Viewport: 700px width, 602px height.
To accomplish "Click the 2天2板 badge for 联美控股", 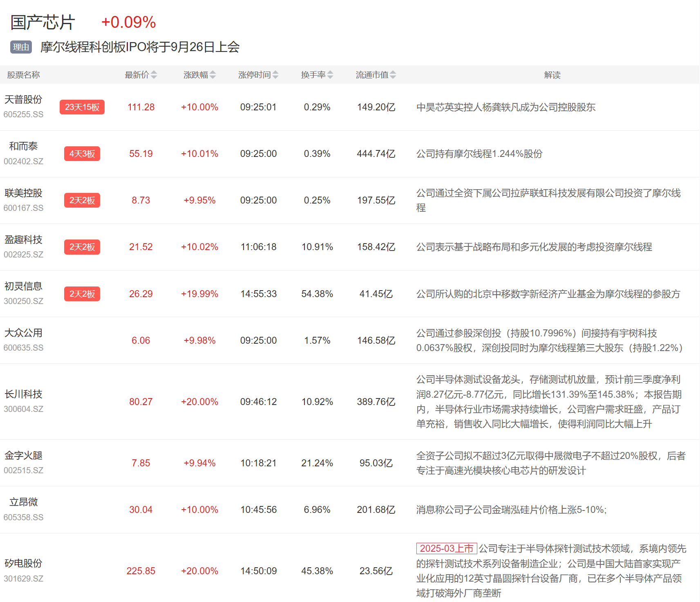I will click(x=82, y=200).
